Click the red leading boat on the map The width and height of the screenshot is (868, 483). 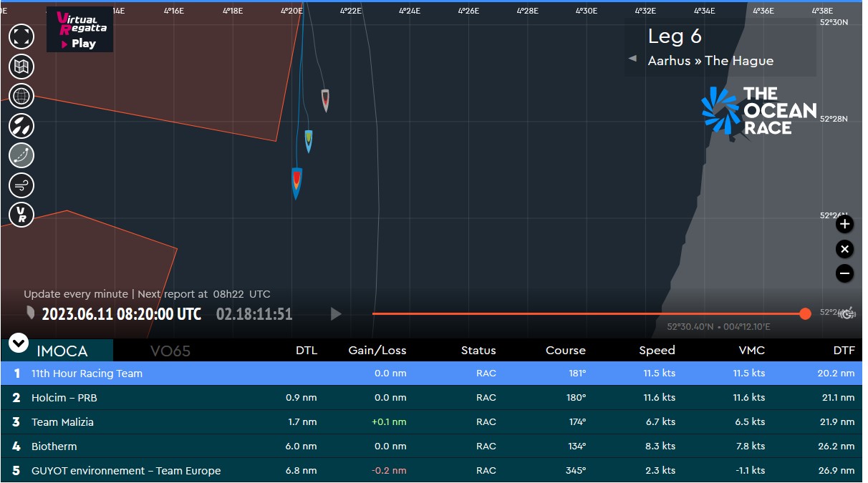coord(296,182)
